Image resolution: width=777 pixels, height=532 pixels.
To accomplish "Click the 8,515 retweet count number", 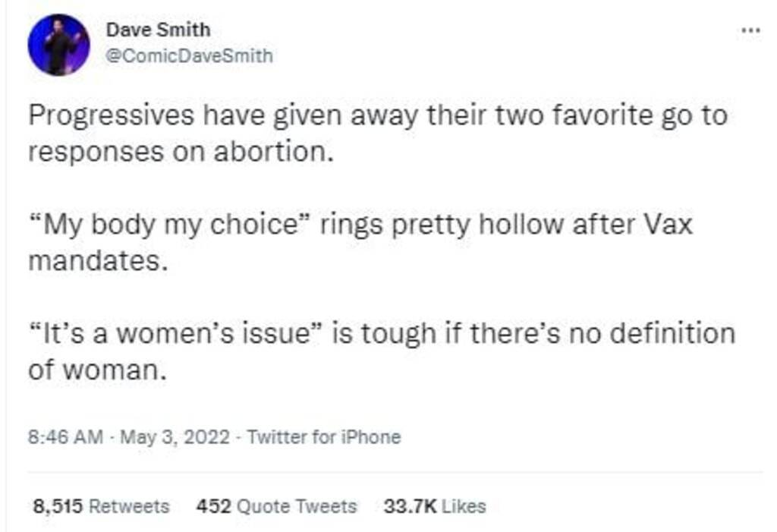I will click(58, 506).
